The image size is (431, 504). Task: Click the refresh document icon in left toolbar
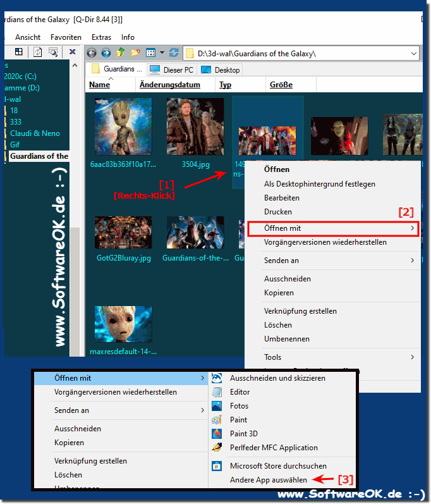pos(37,52)
